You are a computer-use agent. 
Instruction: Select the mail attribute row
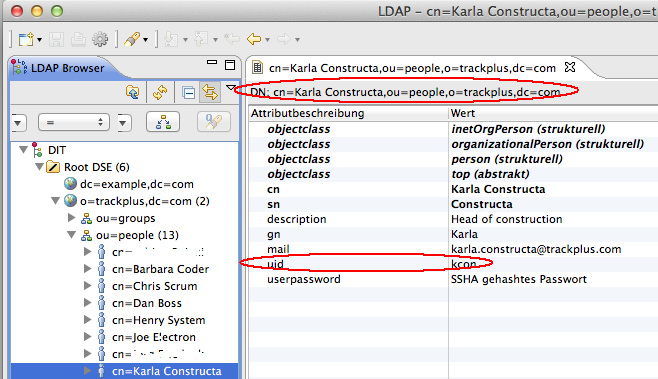tap(453, 249)
